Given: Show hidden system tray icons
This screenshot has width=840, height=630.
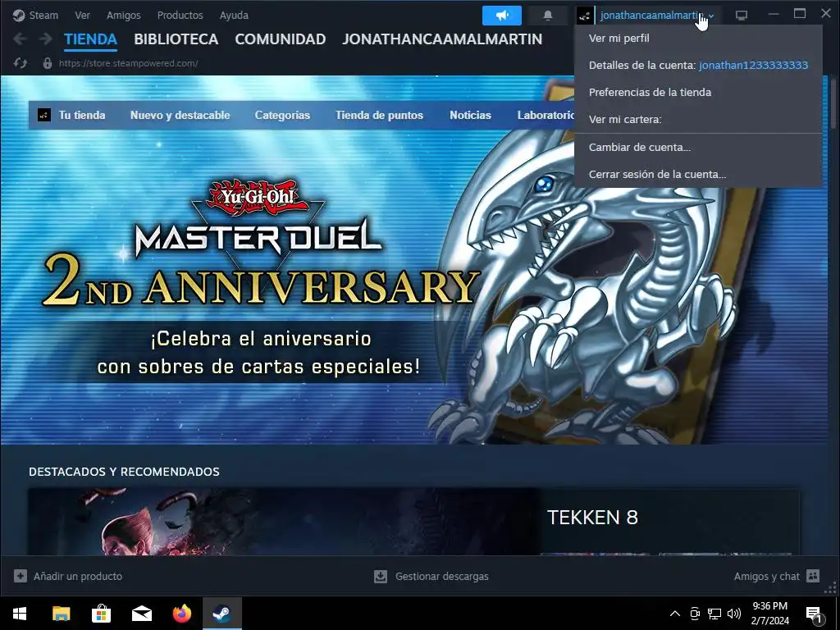Looking at the screenshot, I should (675, 614).
